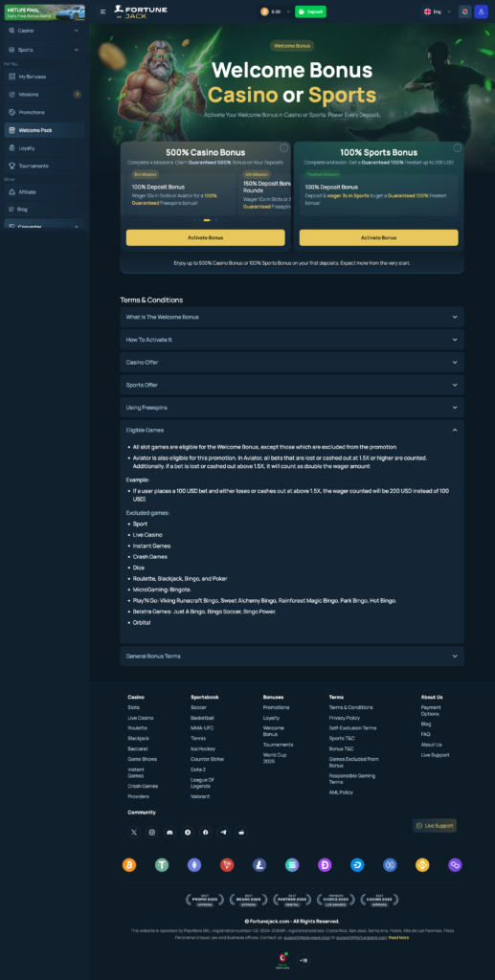Expand the General Bonus Terms section

(292, 657)
